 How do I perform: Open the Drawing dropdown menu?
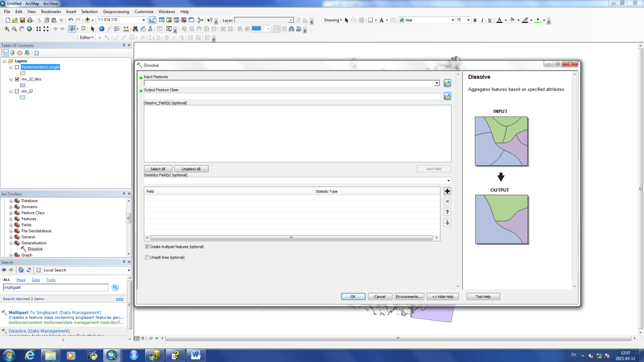coord(333,20)
